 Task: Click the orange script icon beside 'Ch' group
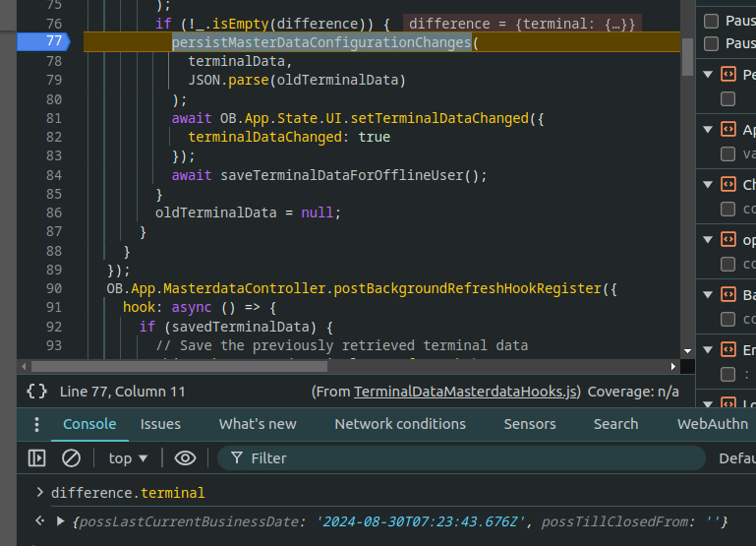pyautogui.click(x=728, y=185)
